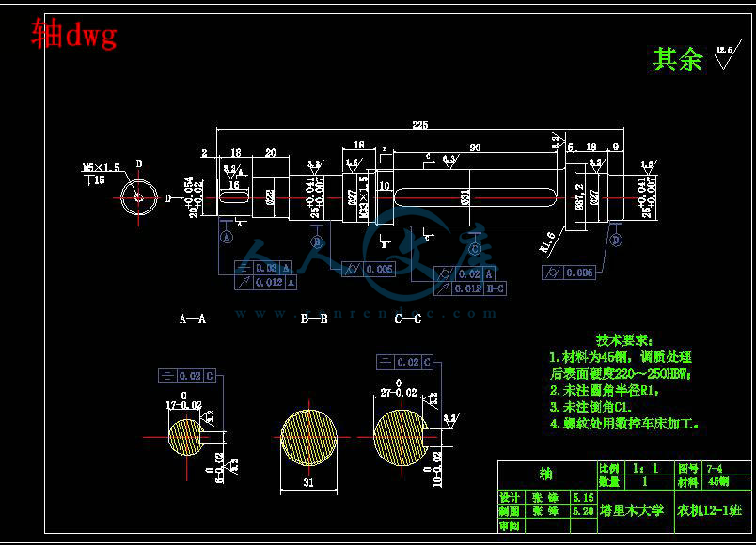Select the cylindricity 0.006 tolerance frame
Screen dimensions: 756x545
569,272
